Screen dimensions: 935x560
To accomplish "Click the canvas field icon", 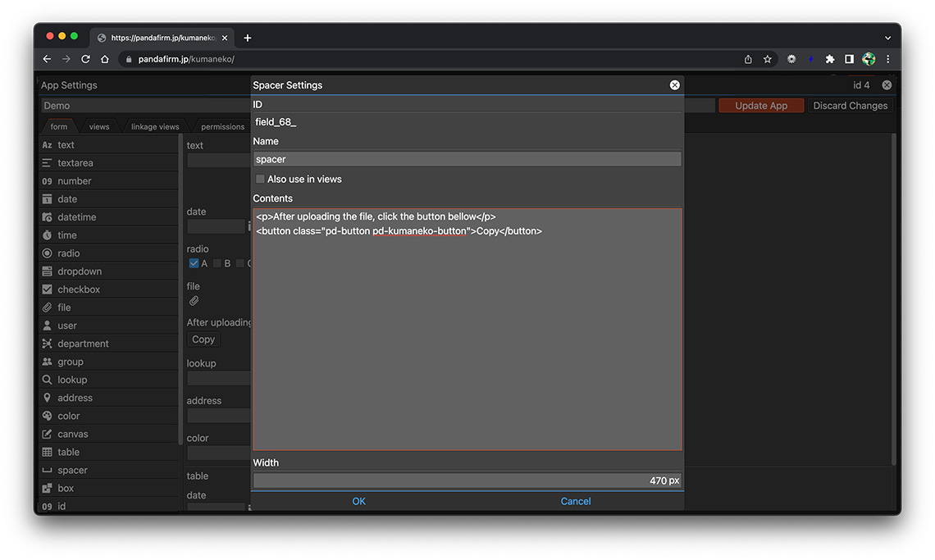I will tap(47, 434).
